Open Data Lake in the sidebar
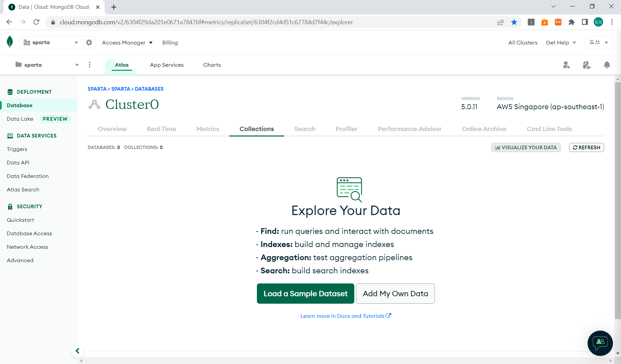621x364 pixels. [x=20, y=119]
